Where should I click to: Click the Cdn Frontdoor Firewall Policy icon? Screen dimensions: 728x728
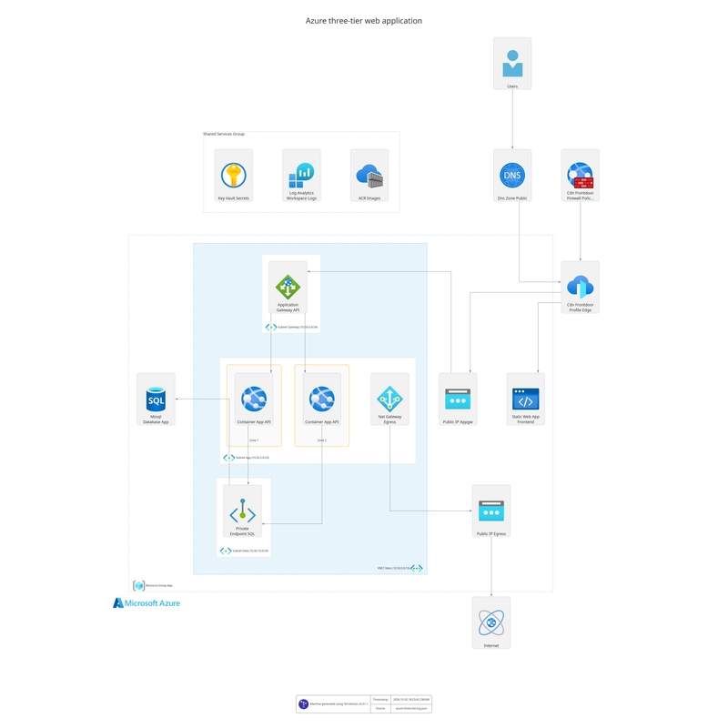click(x=581, y=175)
